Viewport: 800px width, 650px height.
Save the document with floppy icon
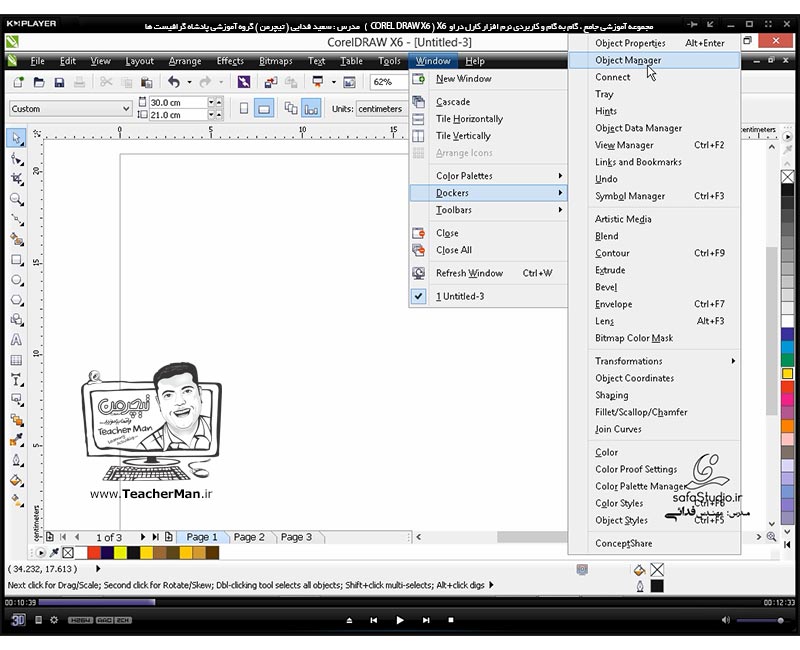click(x=59, y=82)
